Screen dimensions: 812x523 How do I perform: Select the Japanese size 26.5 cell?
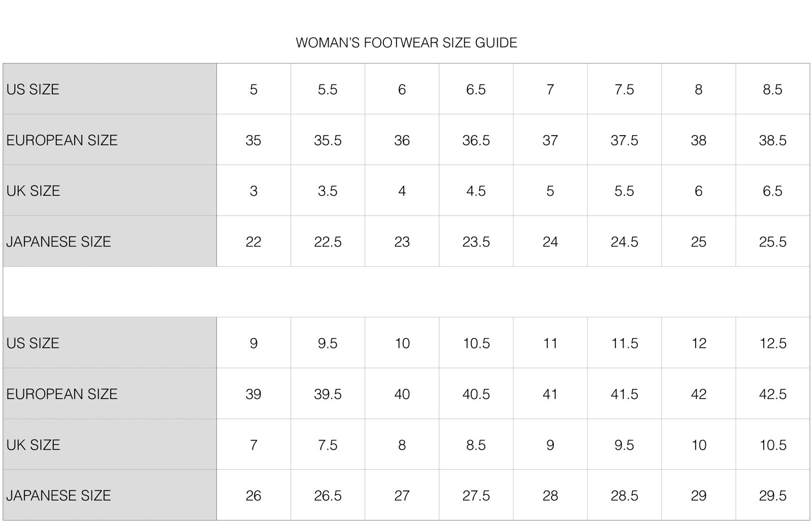[x=328, y=496]
